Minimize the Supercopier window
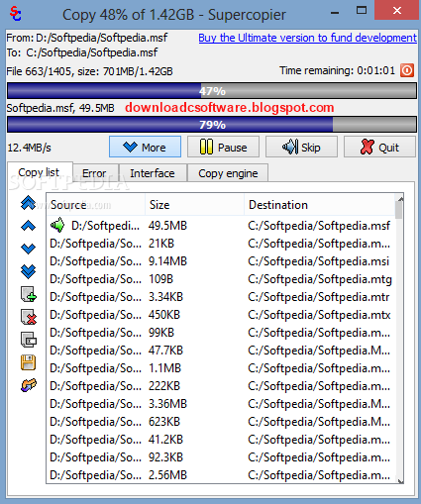Image resolution: width=421 pixels, height=504 pixels. pyautogui.click(x=335, y=13)
